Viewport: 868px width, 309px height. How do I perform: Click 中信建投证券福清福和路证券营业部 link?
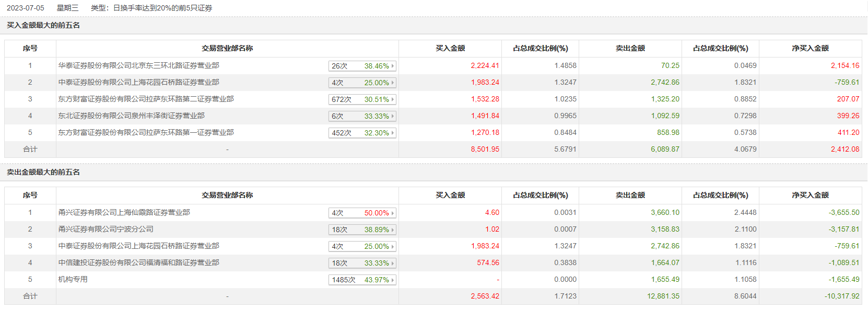point(139,262)
